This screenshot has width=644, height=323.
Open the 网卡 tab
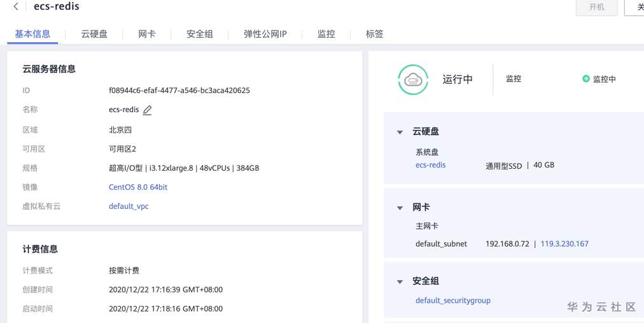[146, 34]
